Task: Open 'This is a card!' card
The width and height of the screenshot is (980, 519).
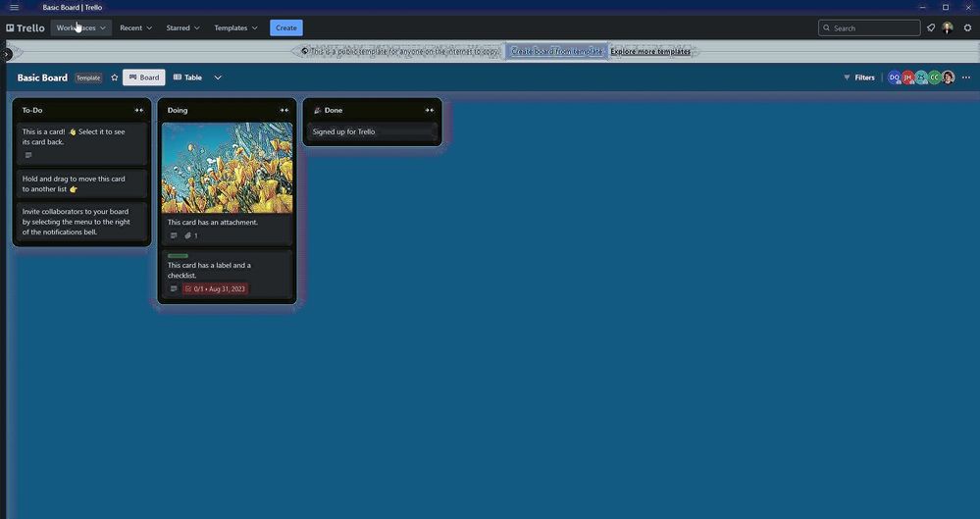Action: tap(81, 143)
